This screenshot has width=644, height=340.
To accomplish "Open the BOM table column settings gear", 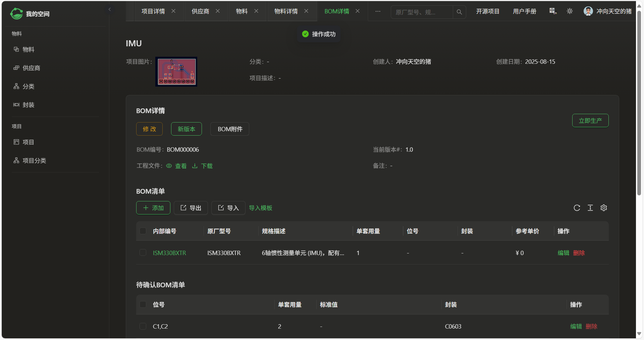I will 603,208.
